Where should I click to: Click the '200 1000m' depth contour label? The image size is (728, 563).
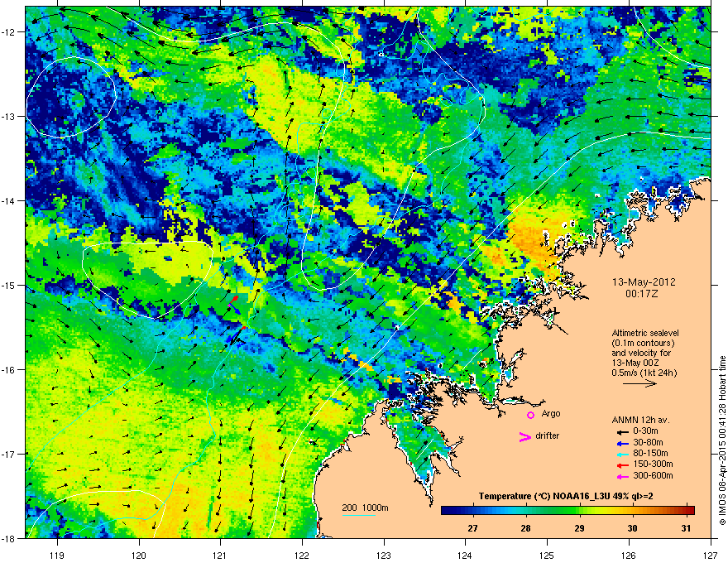point(365,508)
